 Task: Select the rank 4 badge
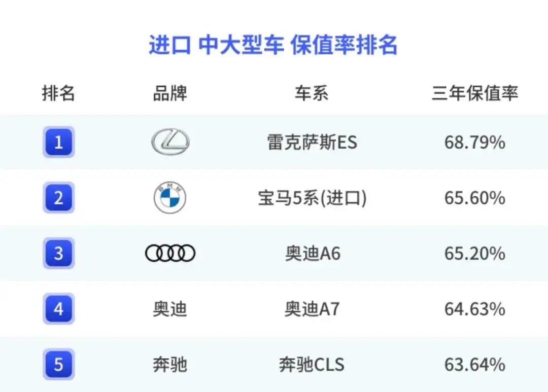(x=59, y=308)
